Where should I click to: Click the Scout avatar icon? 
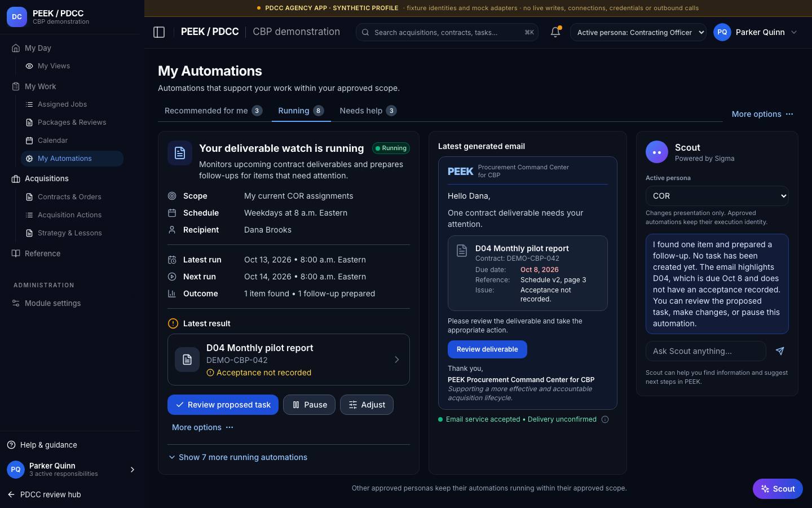pos(656,152)
